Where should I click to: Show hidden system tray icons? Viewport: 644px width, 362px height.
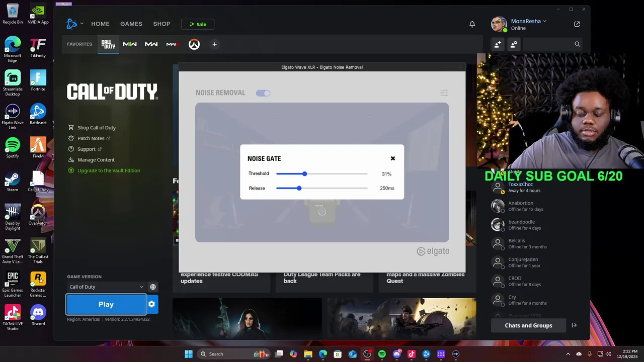coord(568,354)
